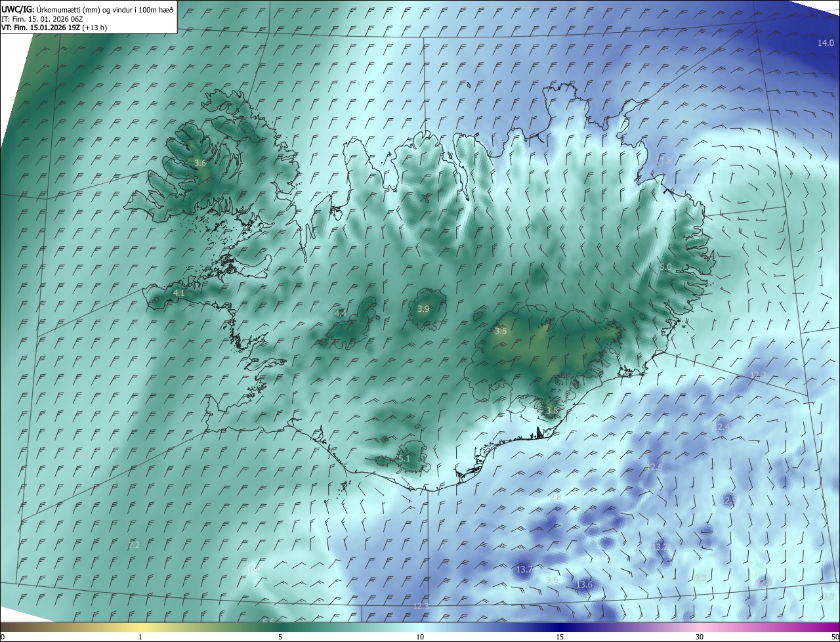
Task: Click the 12.2 value label
Action: [758, 375]
